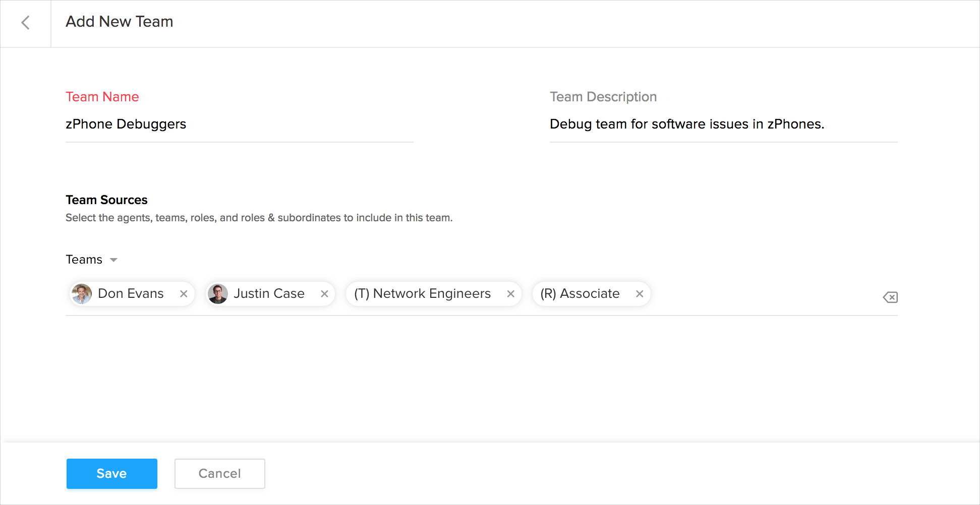
Task: Click Justin Case's profile avatar
Action: pos(218,294)
